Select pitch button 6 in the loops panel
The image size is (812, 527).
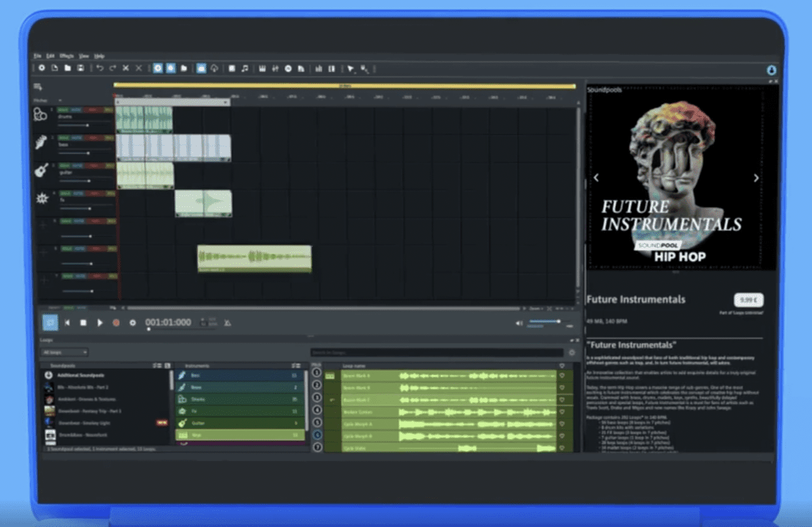click(x=317, y=435)
